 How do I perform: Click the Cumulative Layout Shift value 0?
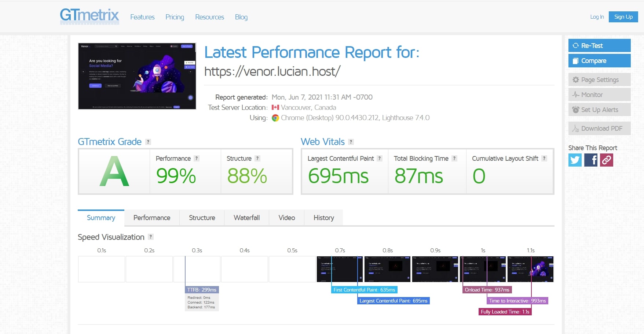tap(479, 176)
